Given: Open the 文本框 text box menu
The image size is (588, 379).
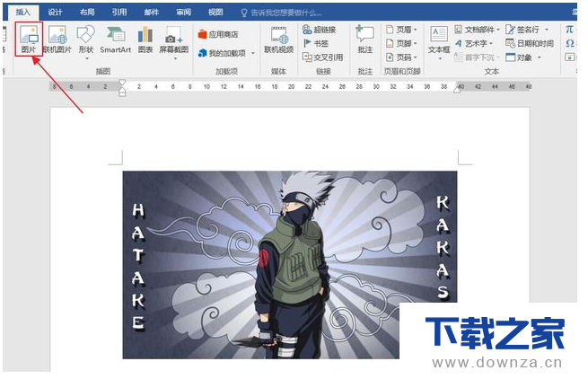Looking at the screenshot, I should click(439, 42).
